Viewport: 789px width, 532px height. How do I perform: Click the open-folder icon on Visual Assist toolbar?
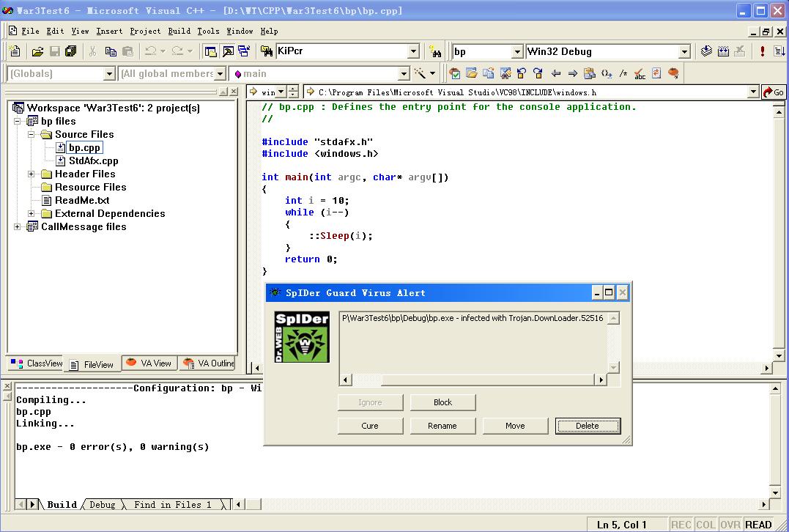[472, 73]
